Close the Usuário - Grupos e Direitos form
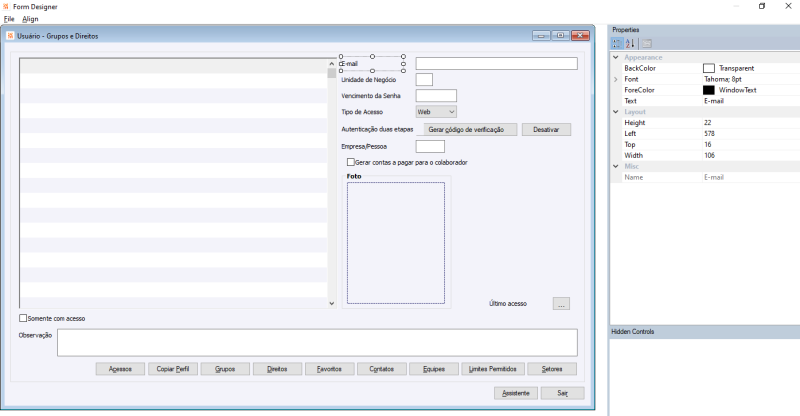The image size is (800, 416). [580, 35]
